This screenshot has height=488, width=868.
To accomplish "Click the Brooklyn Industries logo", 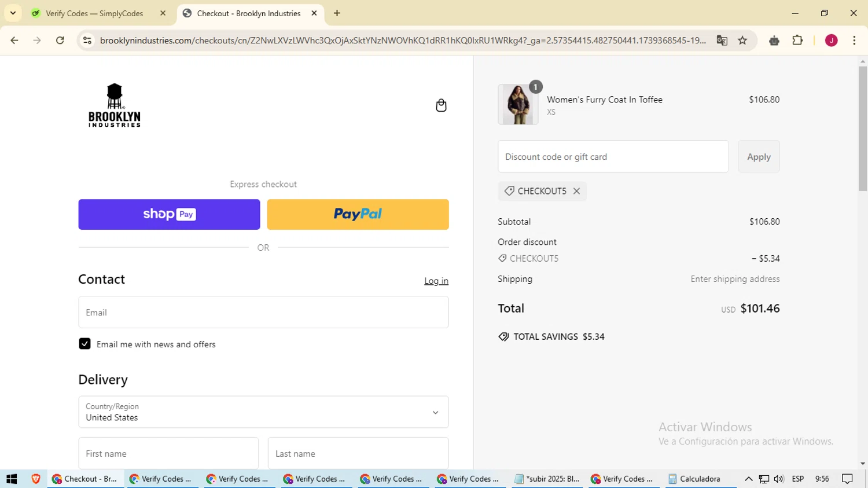I will pos(115,105).
